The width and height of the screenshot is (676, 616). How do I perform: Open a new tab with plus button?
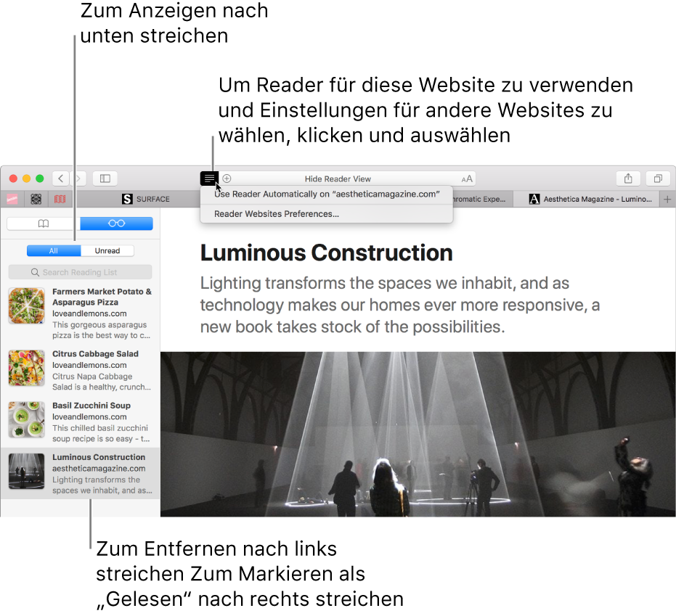[667, 199]
